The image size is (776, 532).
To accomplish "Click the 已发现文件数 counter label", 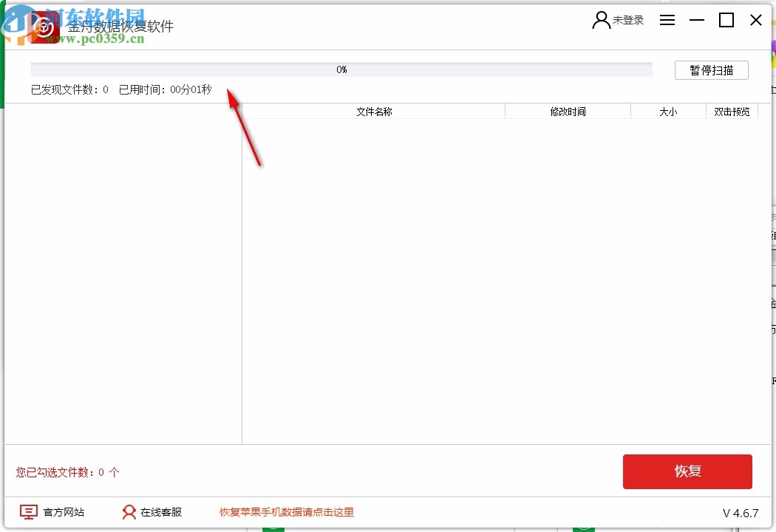I will click(68, 89).
